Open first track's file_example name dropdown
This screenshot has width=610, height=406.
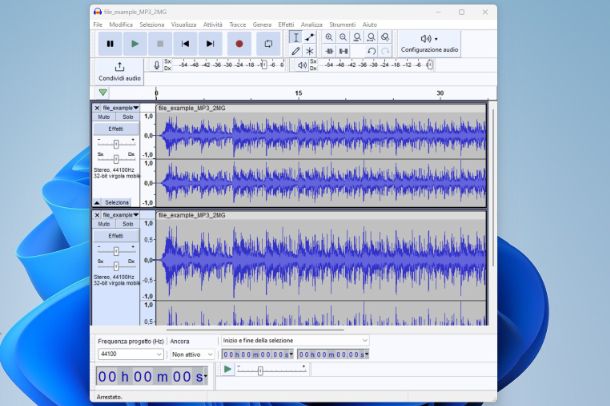tap(120, 108)
